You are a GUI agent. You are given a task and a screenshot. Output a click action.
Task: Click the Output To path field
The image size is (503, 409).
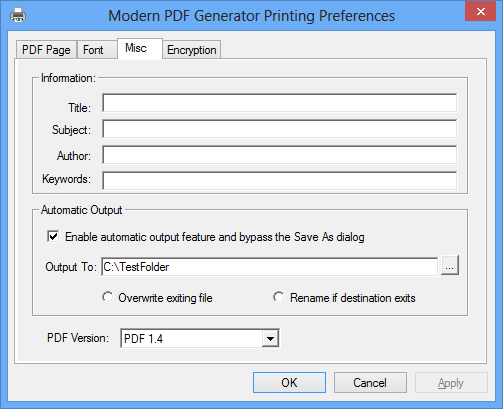[269, 266]
